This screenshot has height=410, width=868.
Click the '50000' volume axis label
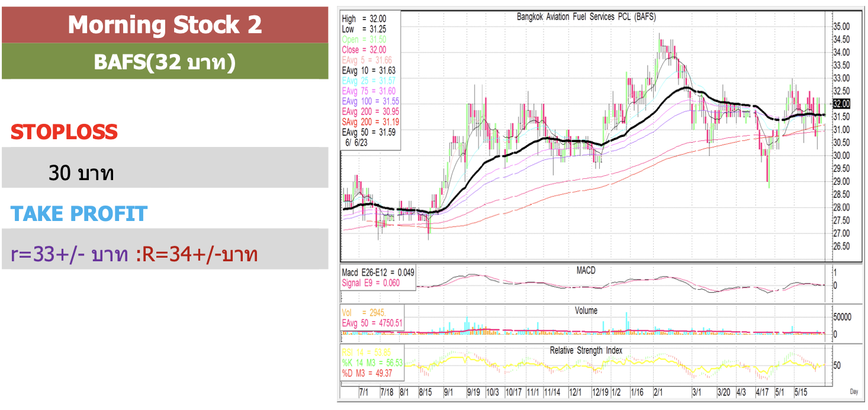pyautogui.click(x=842, y=317)
